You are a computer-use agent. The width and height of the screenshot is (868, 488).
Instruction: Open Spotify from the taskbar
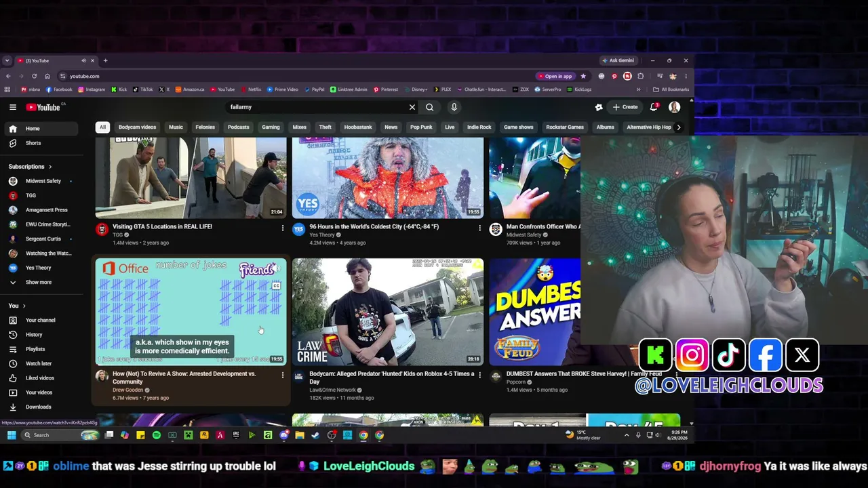tap(157, 435)
